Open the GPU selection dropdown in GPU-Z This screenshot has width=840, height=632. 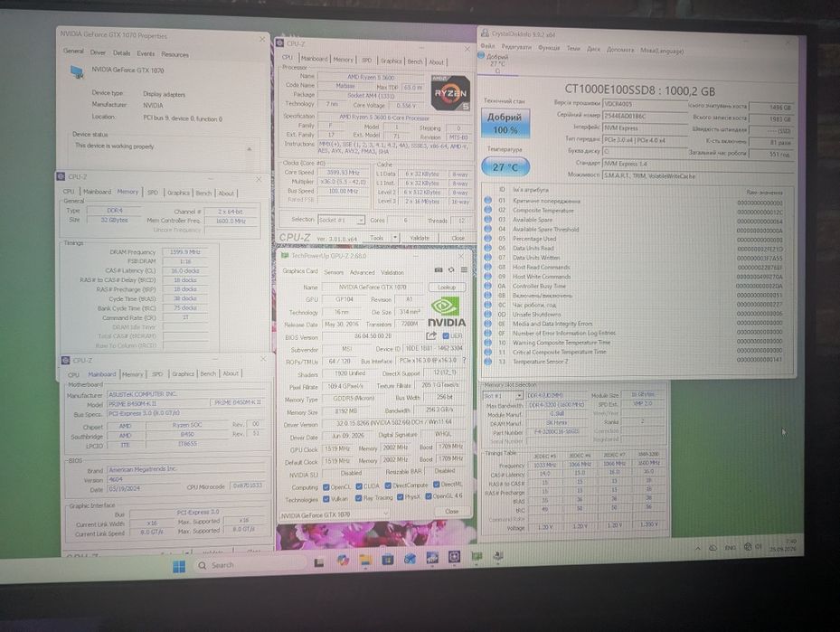[334, 514]
